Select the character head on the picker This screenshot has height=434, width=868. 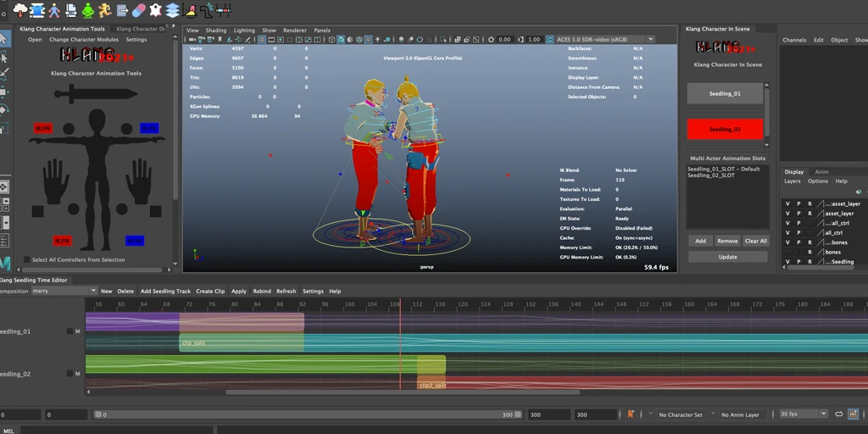coord(97,119)
